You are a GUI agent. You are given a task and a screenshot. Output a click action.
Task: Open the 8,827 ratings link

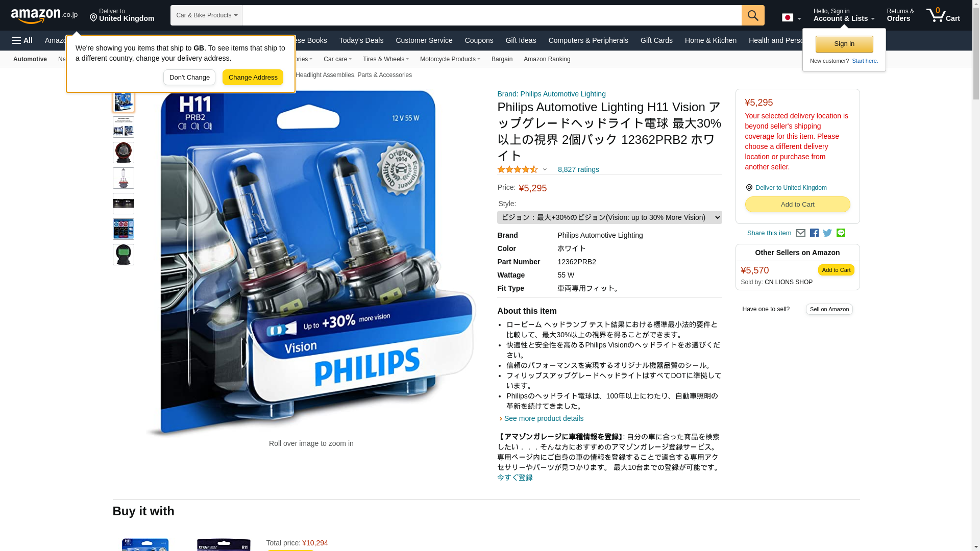click(578, 169)
